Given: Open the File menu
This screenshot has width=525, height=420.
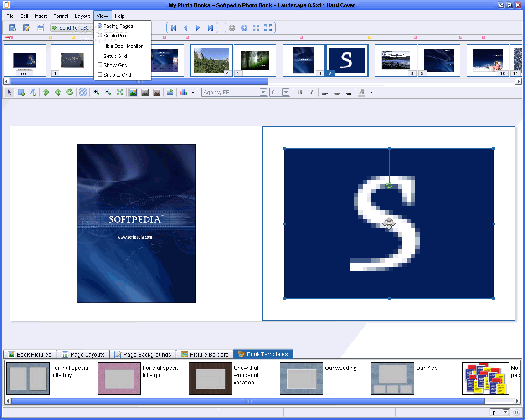Looking at the screenshot, I should click(x=10, y=16).
